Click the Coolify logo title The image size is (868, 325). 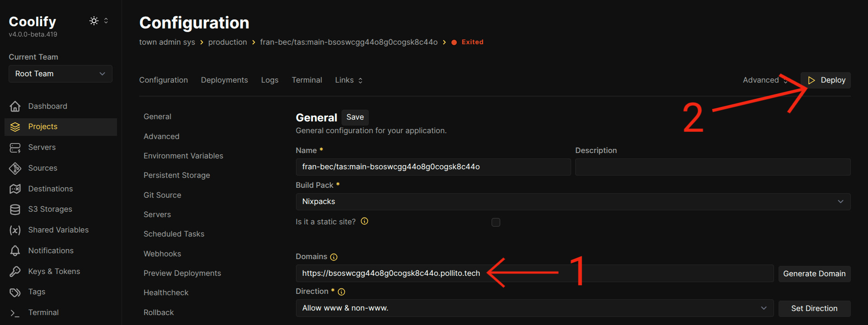coord(33,21)
